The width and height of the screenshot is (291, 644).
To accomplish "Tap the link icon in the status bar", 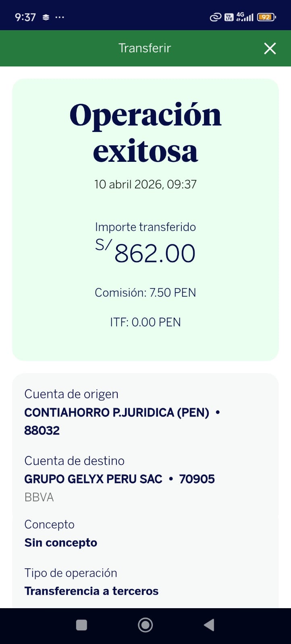I will [x=216, y=17].
